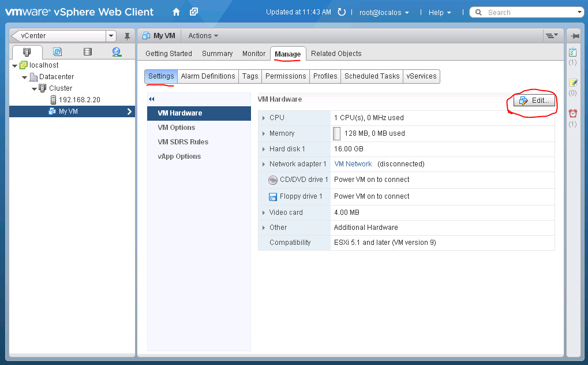This screenshot has width=588, height=365.
Task: Open My VM navigation chevron arrow
Action: pyautogui.click(x=129, y=111)
